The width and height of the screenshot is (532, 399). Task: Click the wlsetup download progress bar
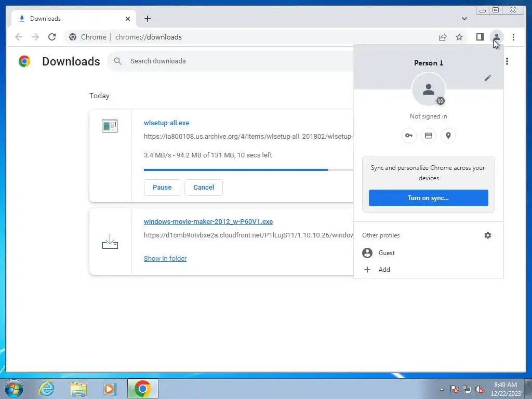coord(248,170)
